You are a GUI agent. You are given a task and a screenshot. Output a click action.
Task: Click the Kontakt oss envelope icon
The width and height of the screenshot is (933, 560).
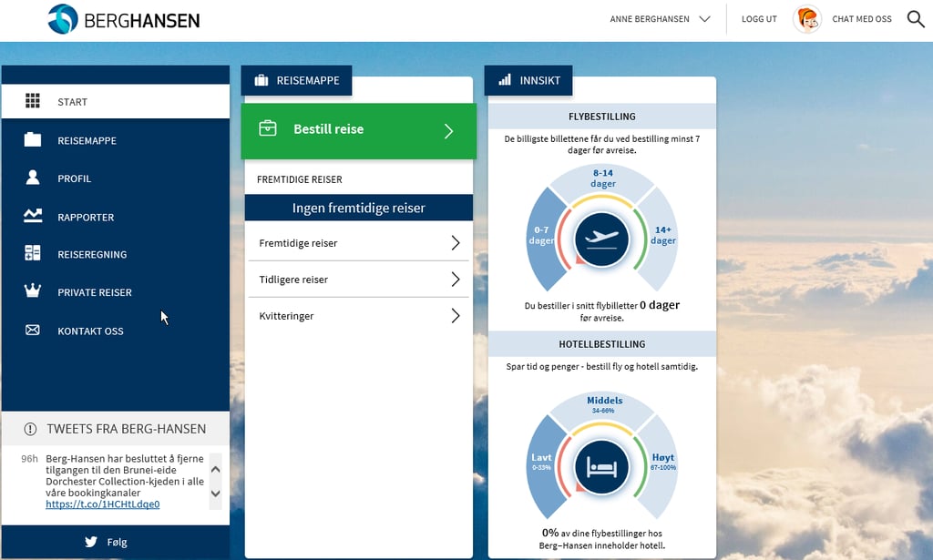[x=33, y=330]
